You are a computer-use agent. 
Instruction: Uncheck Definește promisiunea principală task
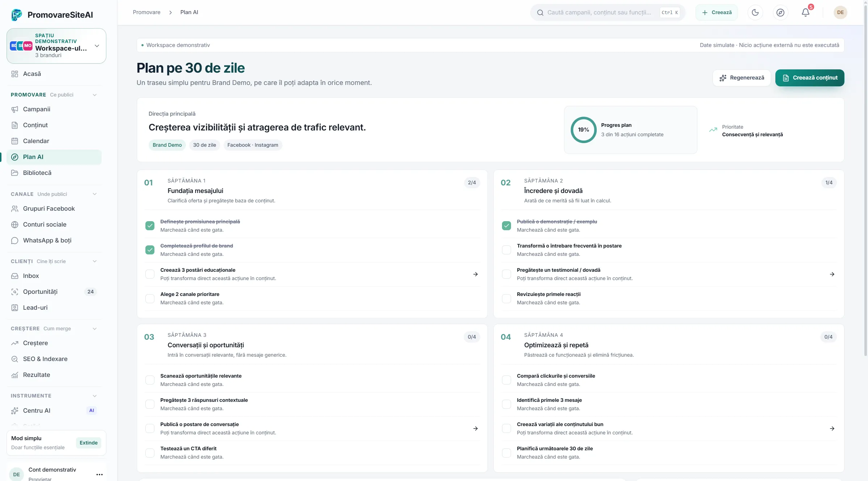point(150,226)
